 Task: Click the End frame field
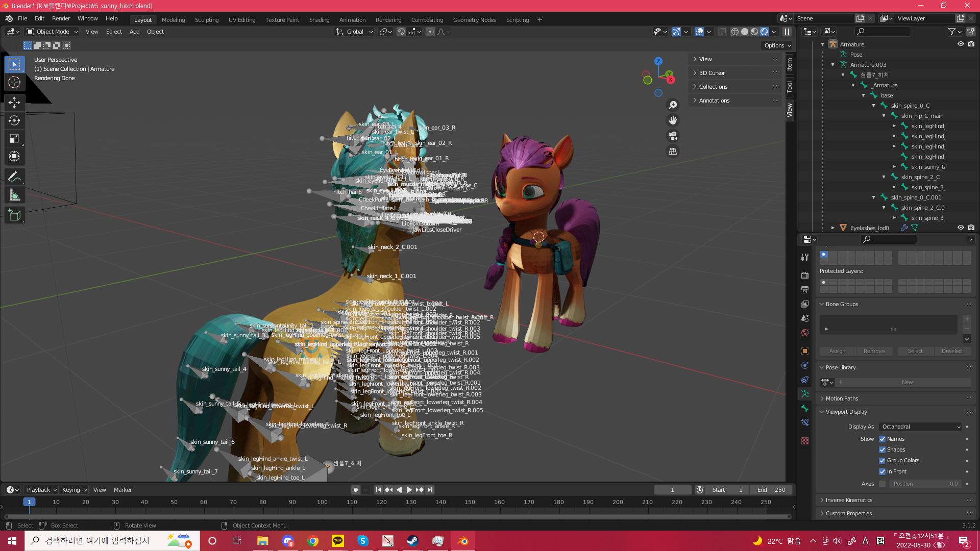pos(771,490)
